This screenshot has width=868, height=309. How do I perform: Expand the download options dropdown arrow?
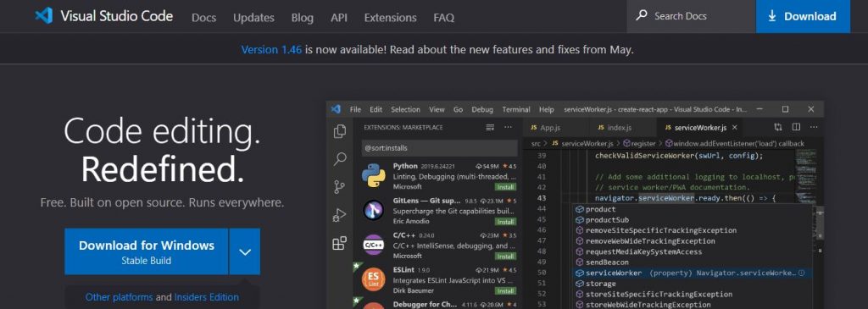point(245,251)
